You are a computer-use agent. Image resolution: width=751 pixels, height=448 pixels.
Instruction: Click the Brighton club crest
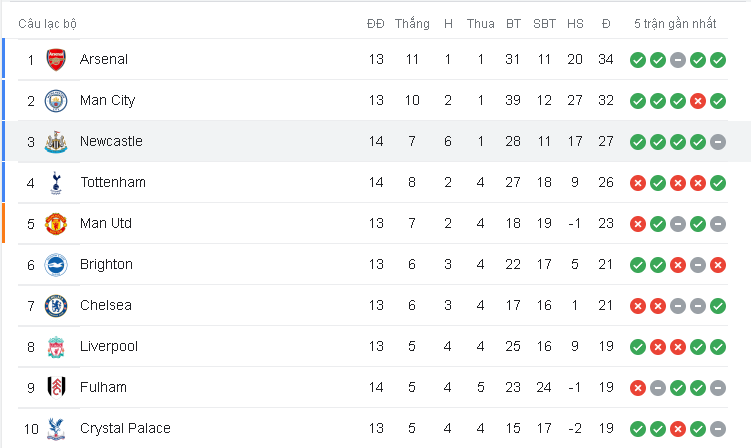56,265
